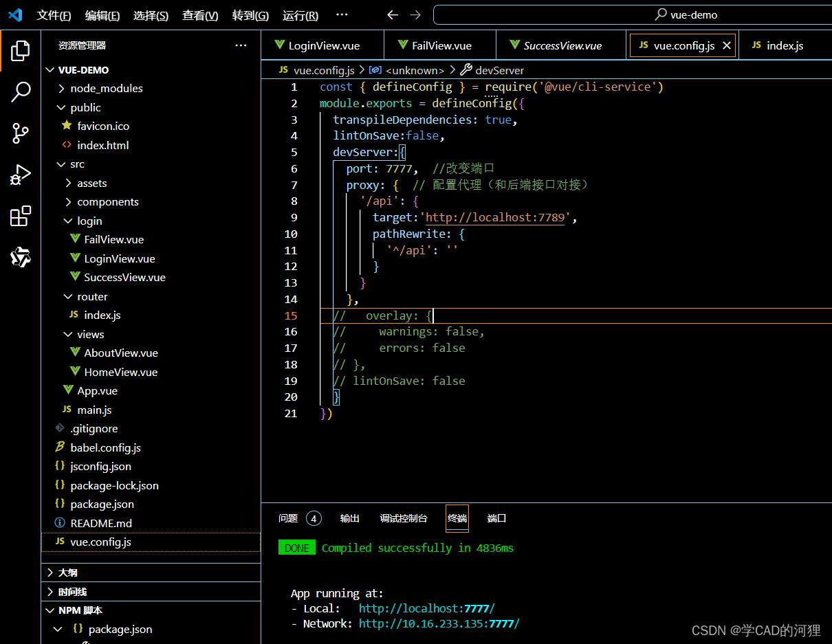Go back with the left arrow

click(x=393, y=15)
